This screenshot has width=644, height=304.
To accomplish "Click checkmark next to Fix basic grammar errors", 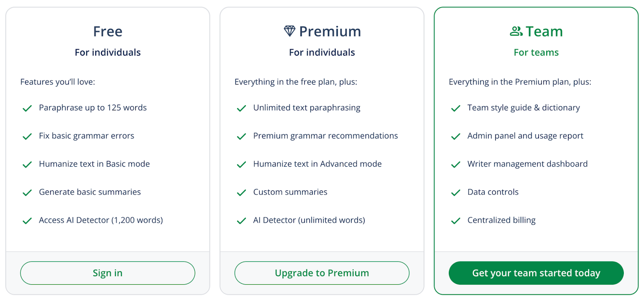I will (27, 136).
